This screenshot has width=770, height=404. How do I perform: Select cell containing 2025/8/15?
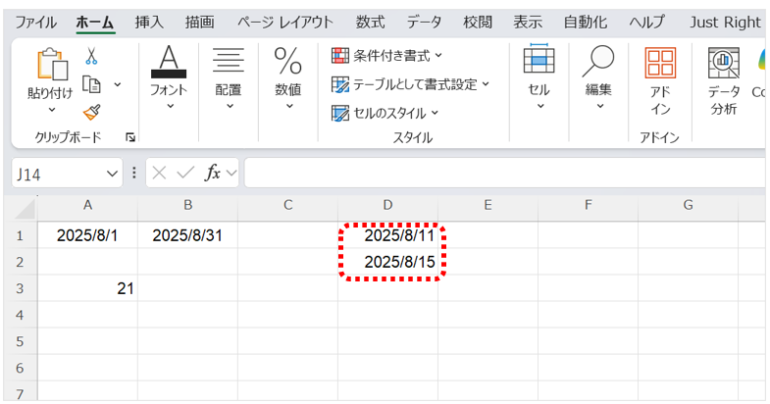[388, 262]
